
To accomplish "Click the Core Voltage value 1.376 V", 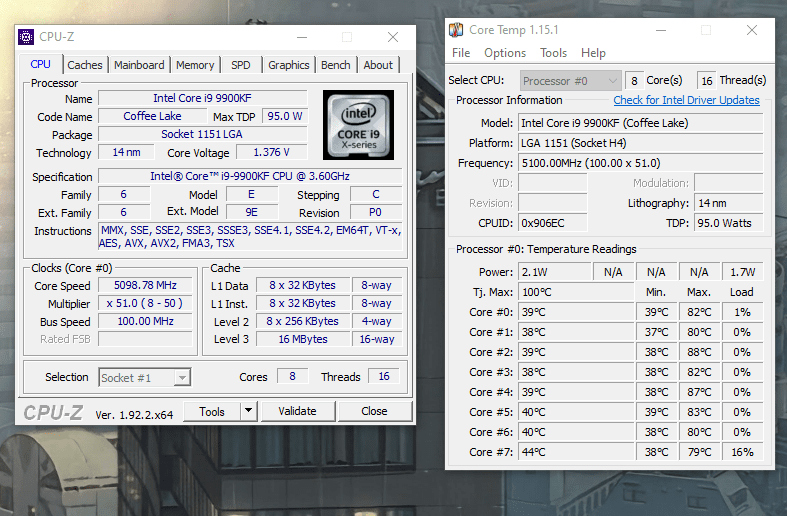I will [272, 153].
